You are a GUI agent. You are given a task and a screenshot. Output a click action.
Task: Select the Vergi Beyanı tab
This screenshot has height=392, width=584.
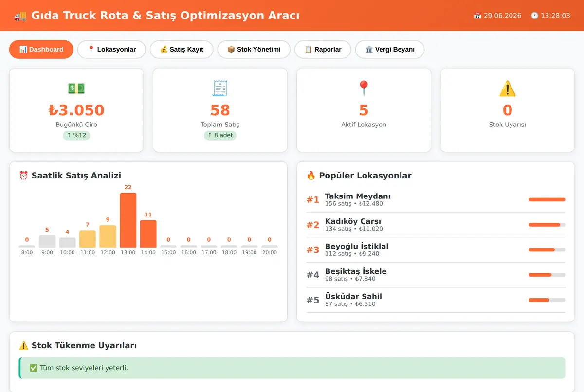(390, 49)
